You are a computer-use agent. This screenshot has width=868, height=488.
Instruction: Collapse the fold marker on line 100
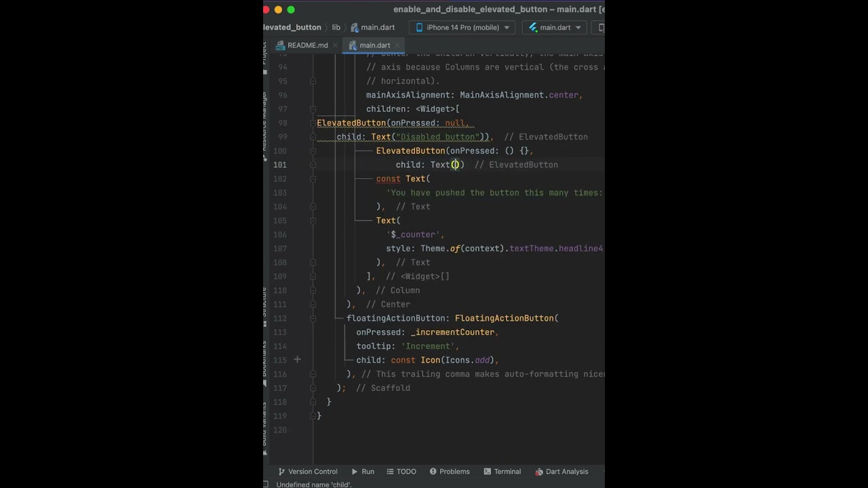(313, 151)
